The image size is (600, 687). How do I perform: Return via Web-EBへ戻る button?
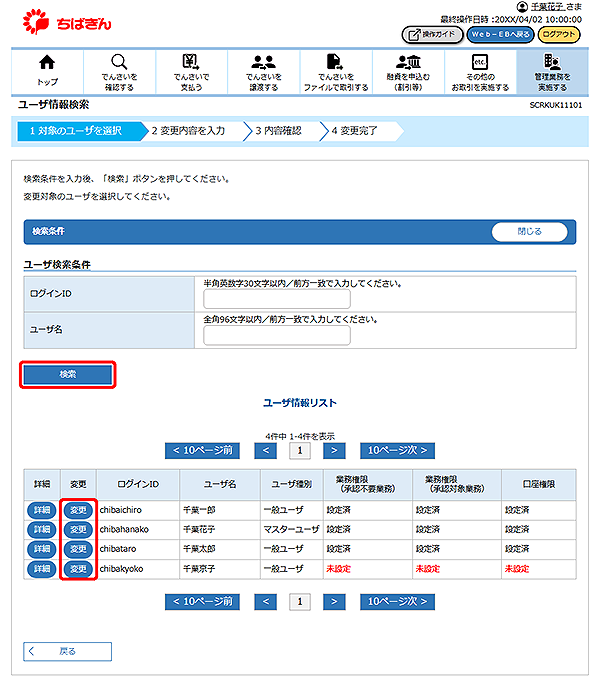click(x=501, y=35)
